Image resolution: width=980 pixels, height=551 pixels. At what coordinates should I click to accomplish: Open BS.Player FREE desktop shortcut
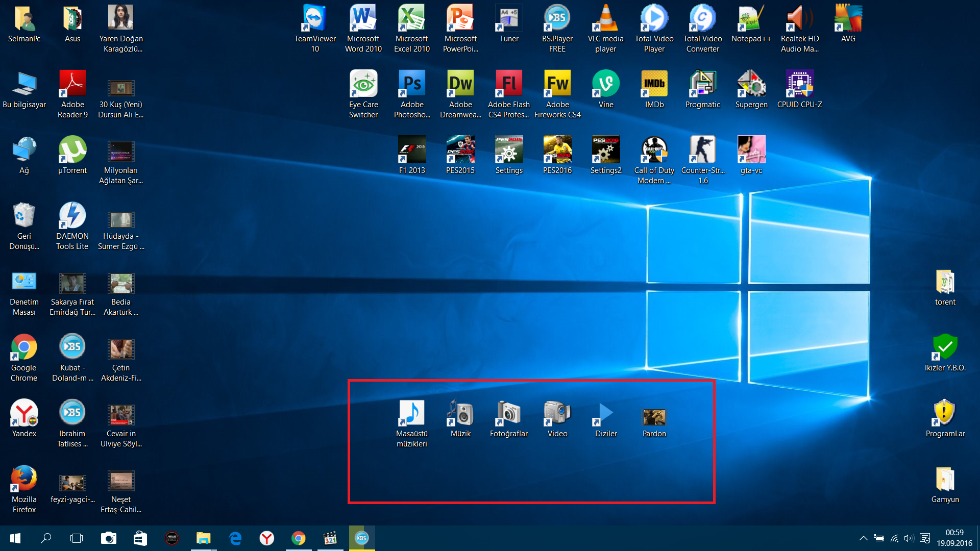[x=557, y=29]
